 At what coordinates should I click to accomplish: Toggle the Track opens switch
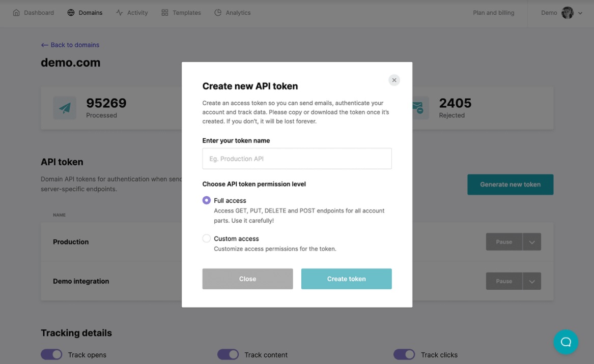pos(51,354)
